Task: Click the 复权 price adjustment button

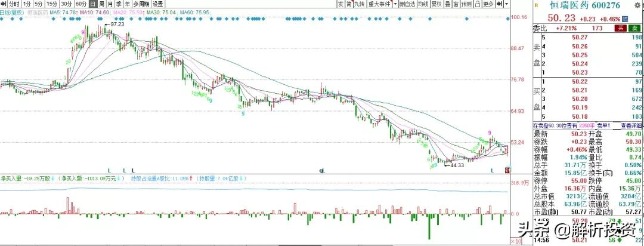Action: (436, 4)
